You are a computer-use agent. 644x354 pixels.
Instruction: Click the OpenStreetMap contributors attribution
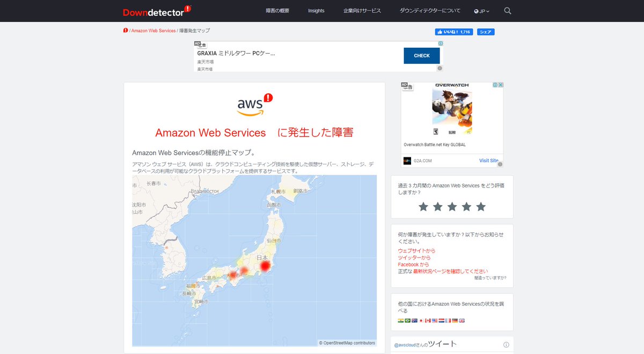pos(347,343)
